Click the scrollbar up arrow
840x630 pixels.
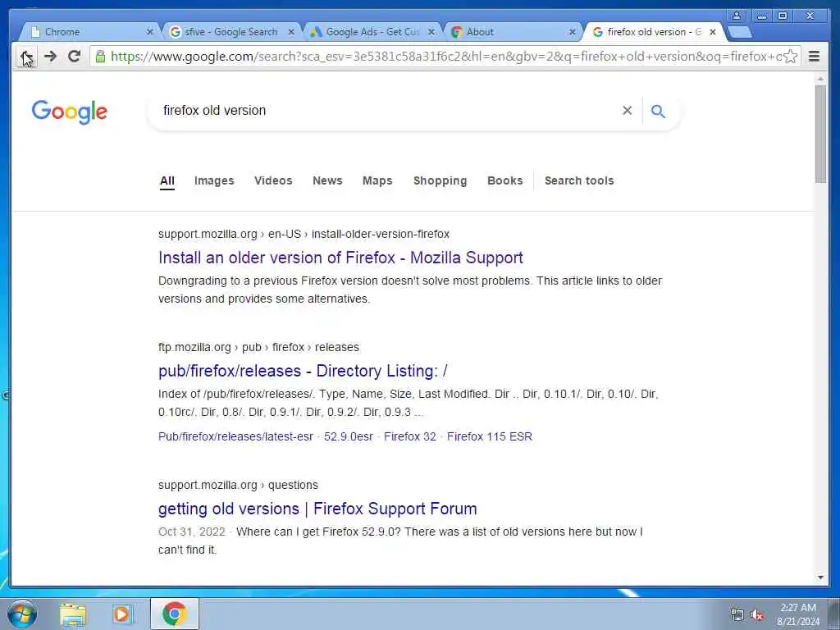(820, 80)
